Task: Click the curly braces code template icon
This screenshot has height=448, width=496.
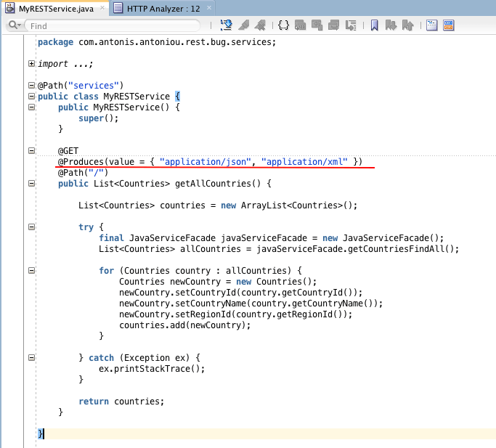Action: pyautogui.click(x=283, y=25)
